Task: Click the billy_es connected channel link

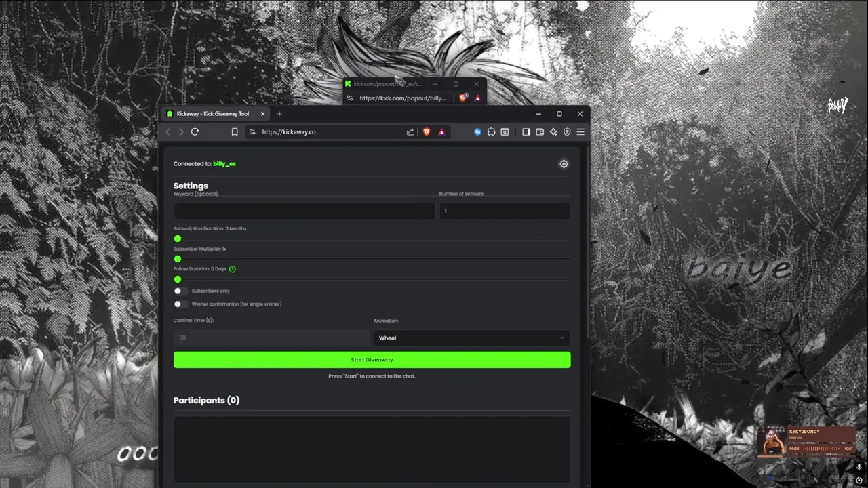Action: 224,164
